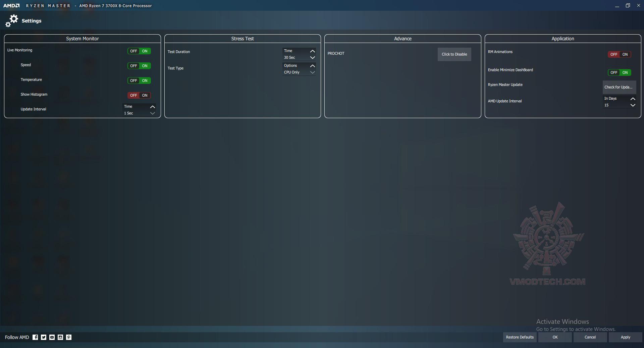
Task: Confirm settings with the OK button
Action: pyautogui.click(x=555, y=337)
